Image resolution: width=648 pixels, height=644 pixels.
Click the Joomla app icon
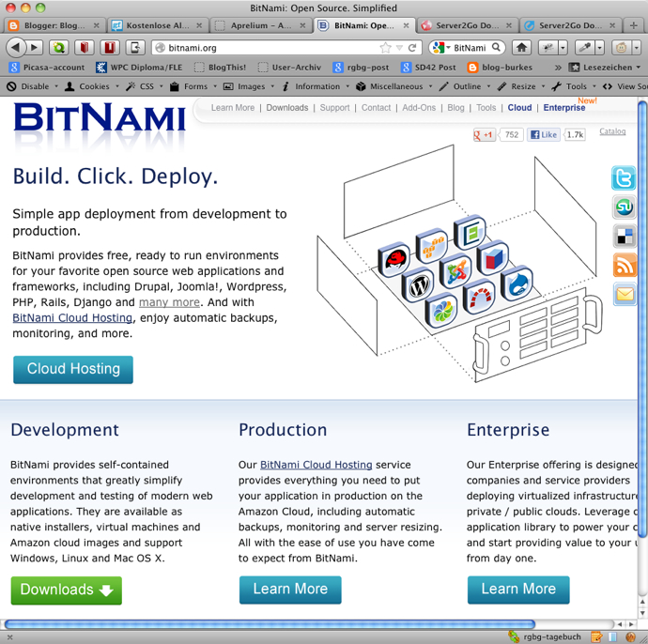coord(455,271)
